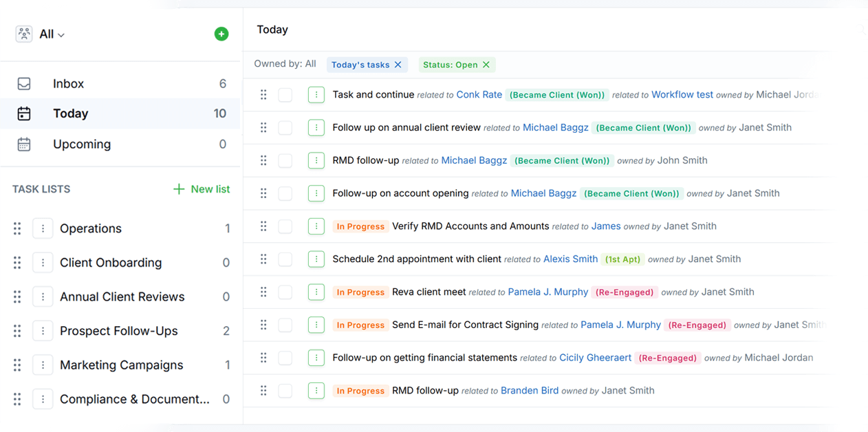
Task: Open green options menu for Verify RMD Accounts
Action: click(x=316, y=226)
